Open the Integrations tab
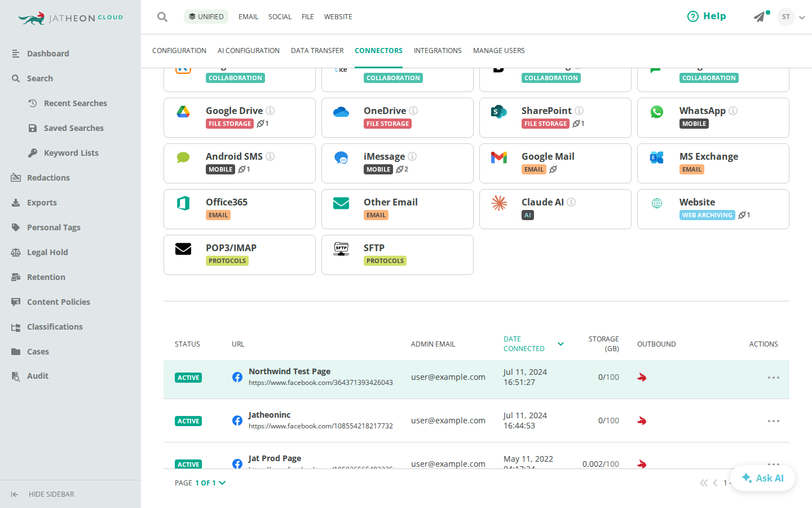This screenshot has width=812, height=508. click(x=438, y=51)
